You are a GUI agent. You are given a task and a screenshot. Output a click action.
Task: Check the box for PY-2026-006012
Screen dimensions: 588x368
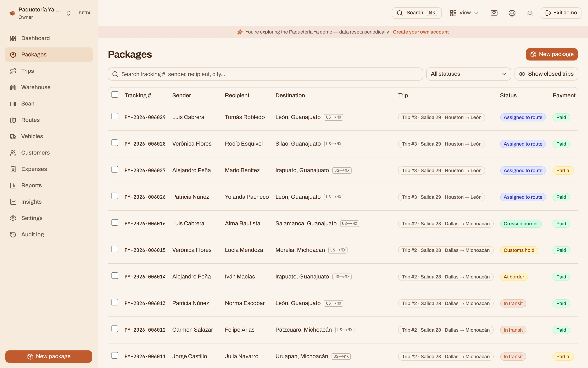click(115, 329)
